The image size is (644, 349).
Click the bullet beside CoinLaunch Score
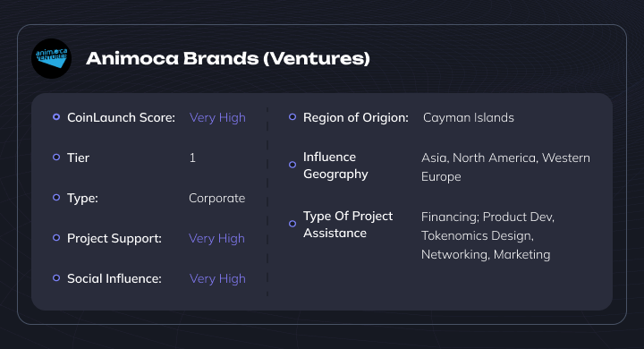(x=56, y=117)
